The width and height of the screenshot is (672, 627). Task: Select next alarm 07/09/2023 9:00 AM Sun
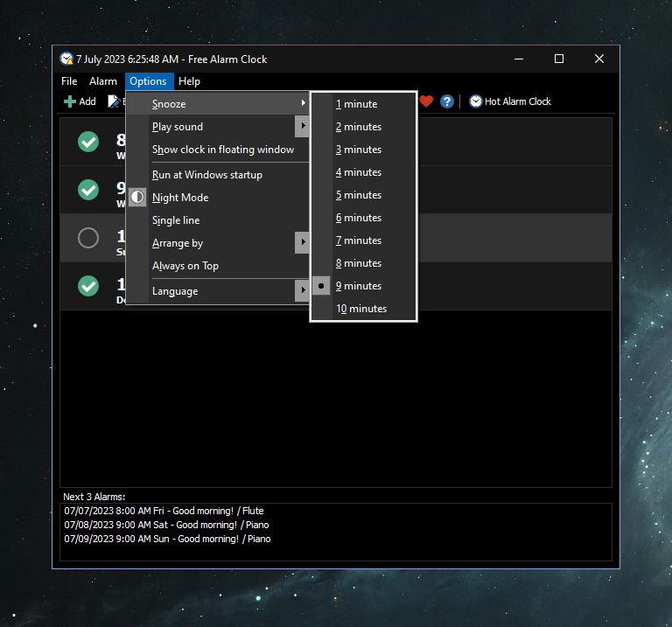click(x=167, y=540)
